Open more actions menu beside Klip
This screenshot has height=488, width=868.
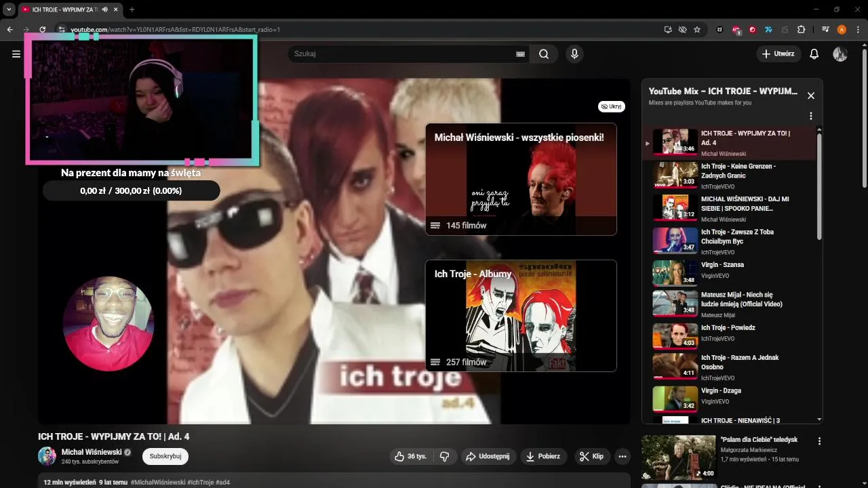click(623, 456)
